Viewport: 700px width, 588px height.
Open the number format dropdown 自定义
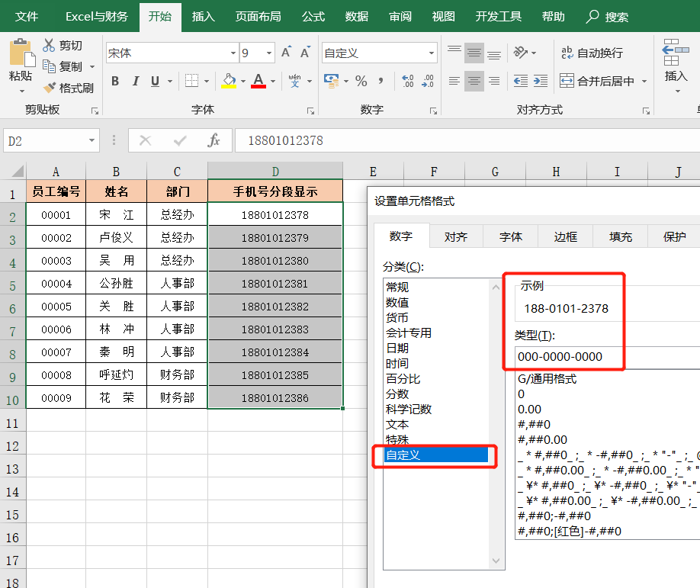432,53
